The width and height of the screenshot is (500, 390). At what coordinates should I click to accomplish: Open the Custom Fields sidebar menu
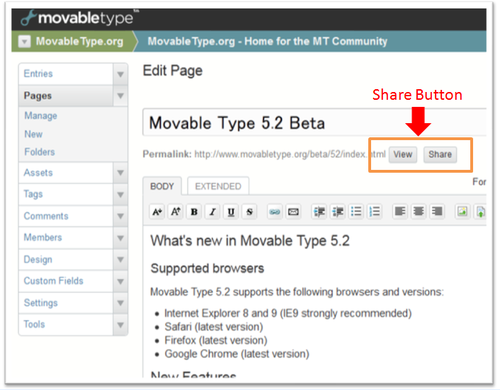66,281
